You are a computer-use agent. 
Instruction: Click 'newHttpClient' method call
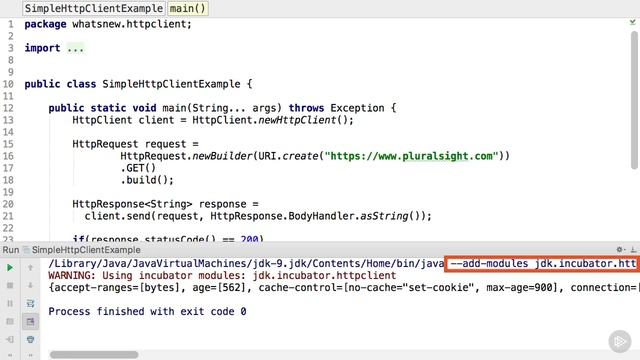tap(297, 120)
